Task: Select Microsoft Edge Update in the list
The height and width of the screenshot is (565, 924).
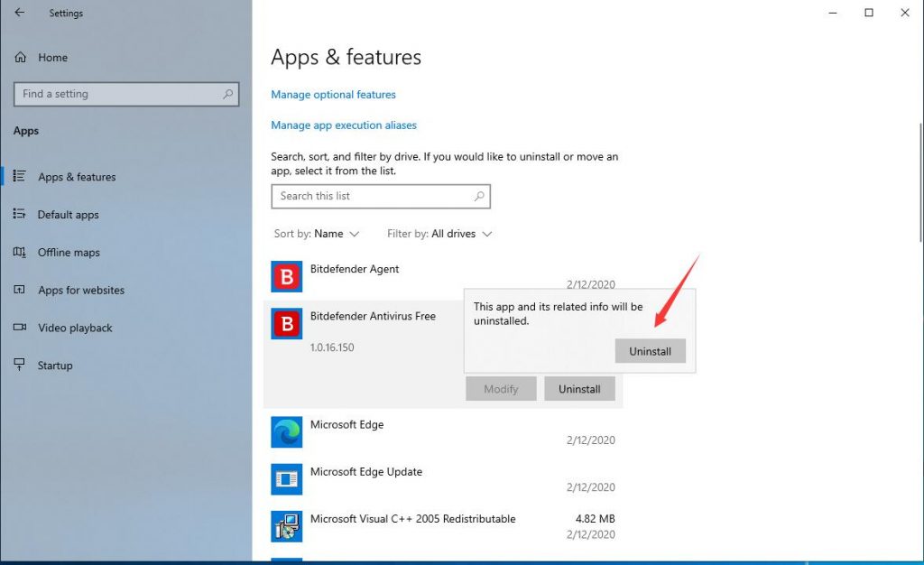Action: (x=443, y=479)
